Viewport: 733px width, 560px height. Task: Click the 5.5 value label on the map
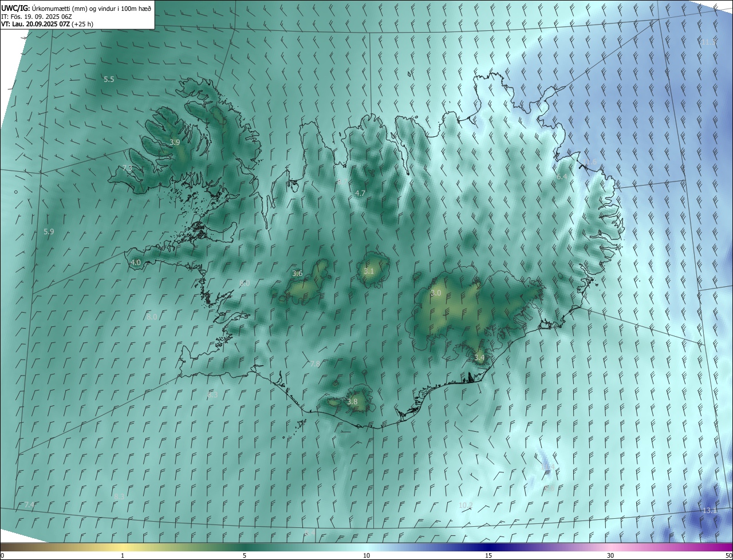point(109,80)
